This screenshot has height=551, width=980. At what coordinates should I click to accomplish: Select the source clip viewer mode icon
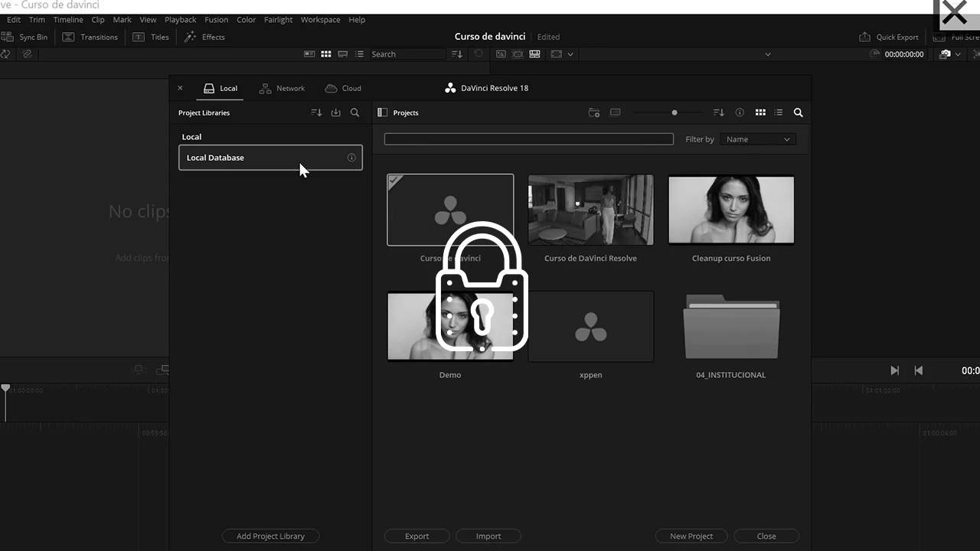pos(501,54)
